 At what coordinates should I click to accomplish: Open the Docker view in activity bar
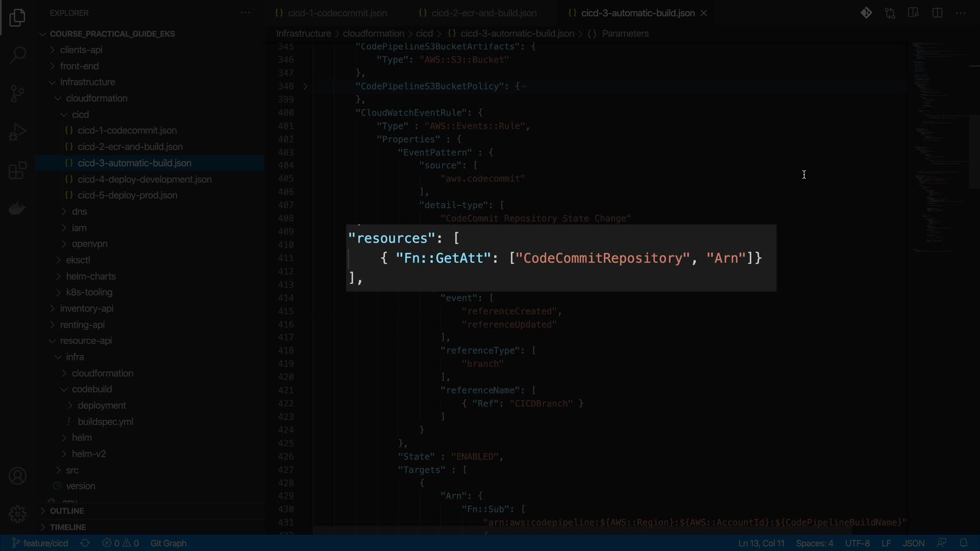coord(17,209)
